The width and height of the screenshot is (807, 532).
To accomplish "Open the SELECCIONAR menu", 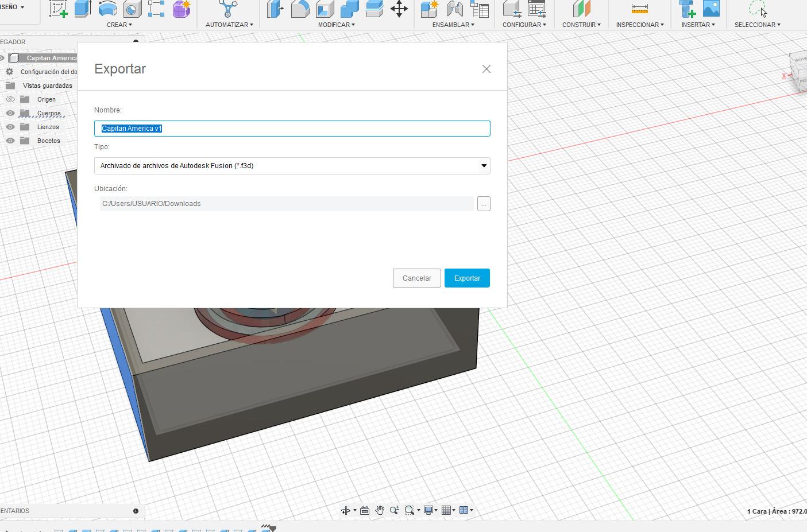I will (758, 25).
